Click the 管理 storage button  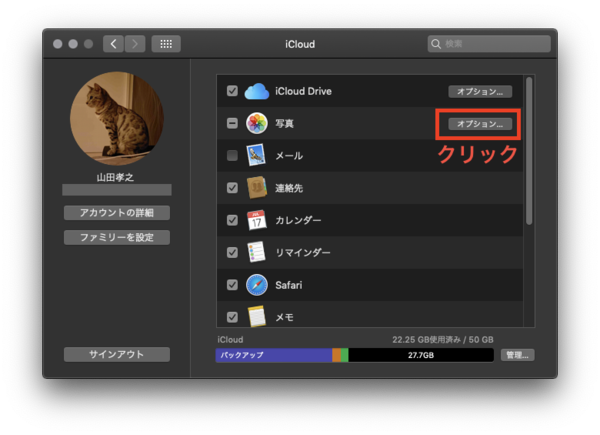[x=517, y=355]
